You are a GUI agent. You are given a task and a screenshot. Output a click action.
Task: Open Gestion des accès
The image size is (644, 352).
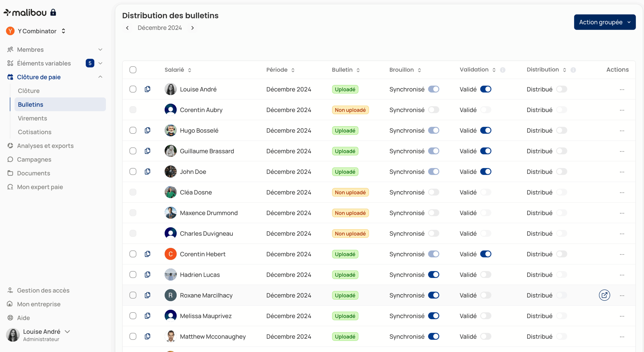click(43, 290)
